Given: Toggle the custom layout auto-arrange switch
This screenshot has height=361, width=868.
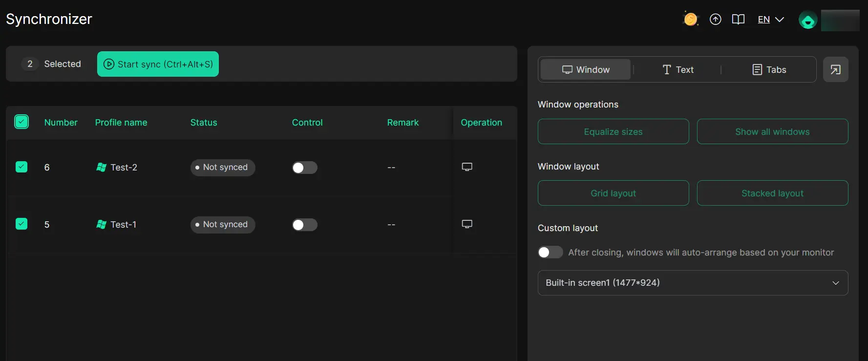Looking at the screenshot, I should [550, 252].
